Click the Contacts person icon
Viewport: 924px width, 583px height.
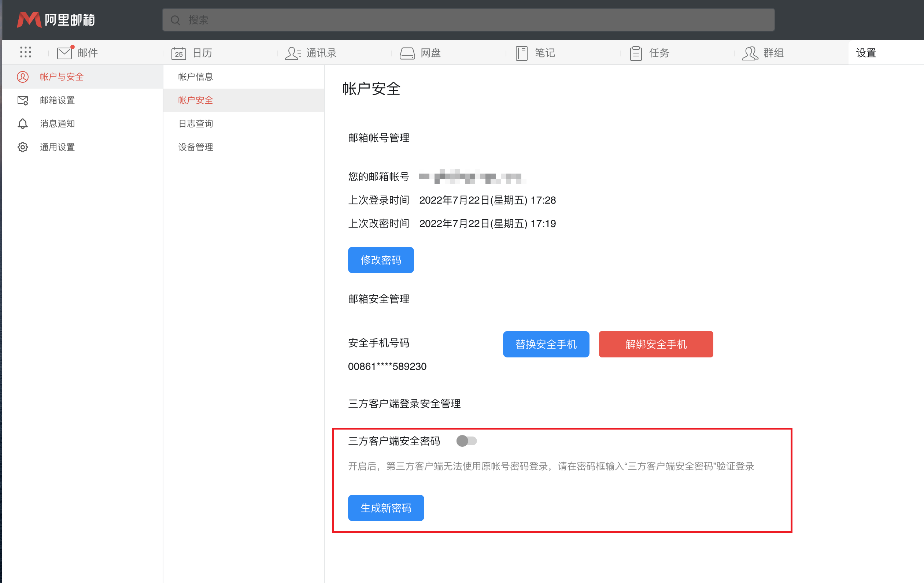tap(293, 53)
